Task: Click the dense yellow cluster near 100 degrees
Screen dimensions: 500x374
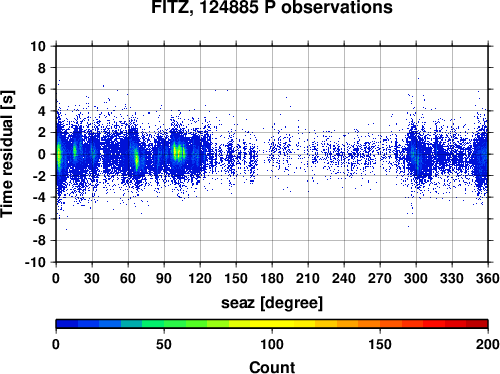Action: (179, 152)
